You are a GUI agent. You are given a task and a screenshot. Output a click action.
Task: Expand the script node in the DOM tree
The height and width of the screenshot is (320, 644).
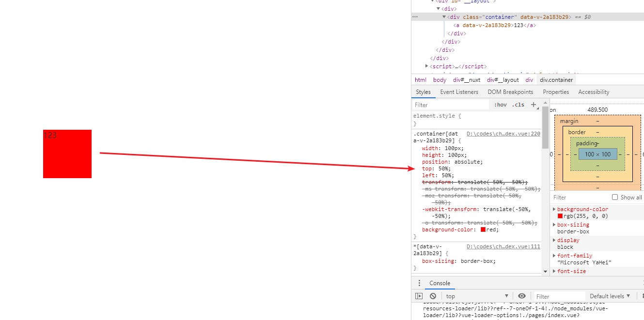[x=426, y=66]
